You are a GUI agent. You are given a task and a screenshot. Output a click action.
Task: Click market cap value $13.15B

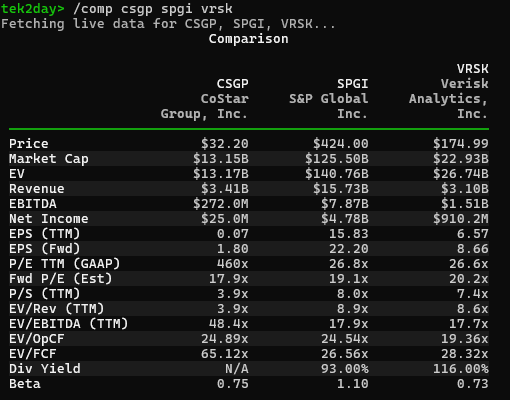pos(221,159)
